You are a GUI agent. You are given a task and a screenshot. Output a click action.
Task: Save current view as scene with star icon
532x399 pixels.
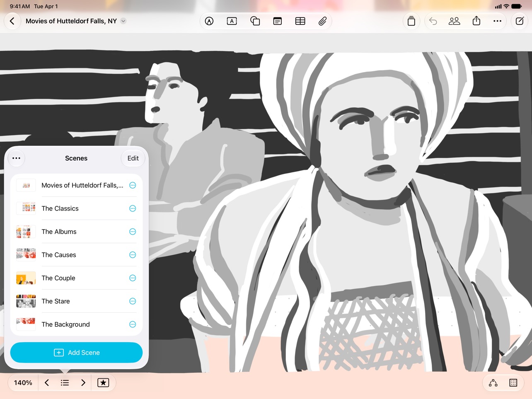103,383
